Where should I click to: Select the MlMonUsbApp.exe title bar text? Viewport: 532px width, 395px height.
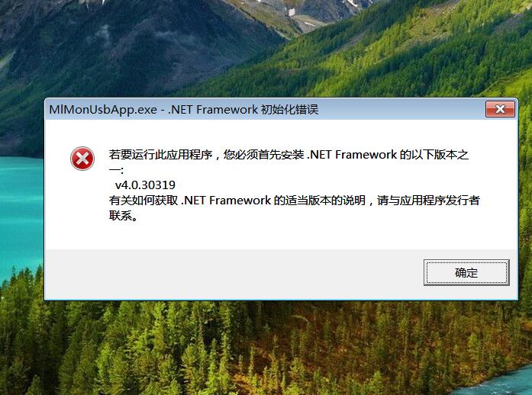click(103, 110)
